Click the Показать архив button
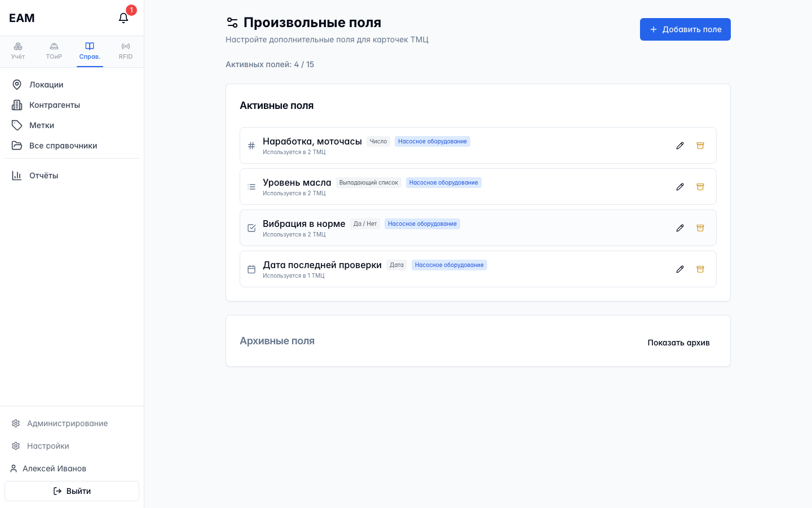 point(678,343)
